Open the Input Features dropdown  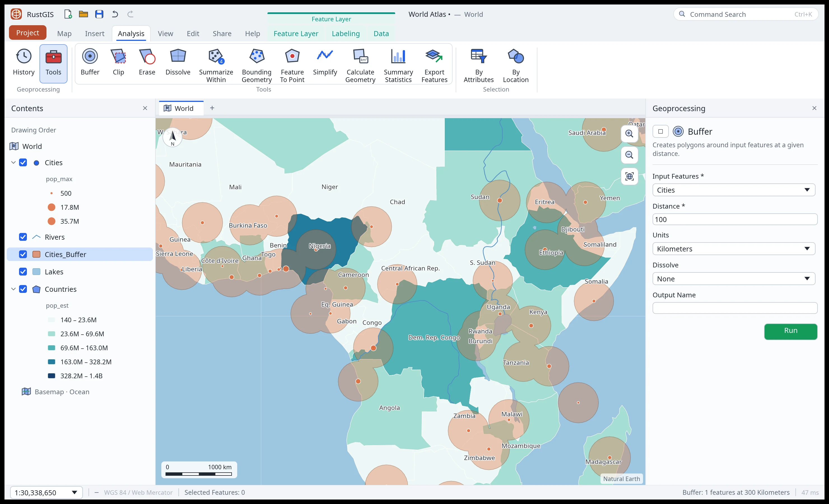pyautogui.click(x=734, y=190)
